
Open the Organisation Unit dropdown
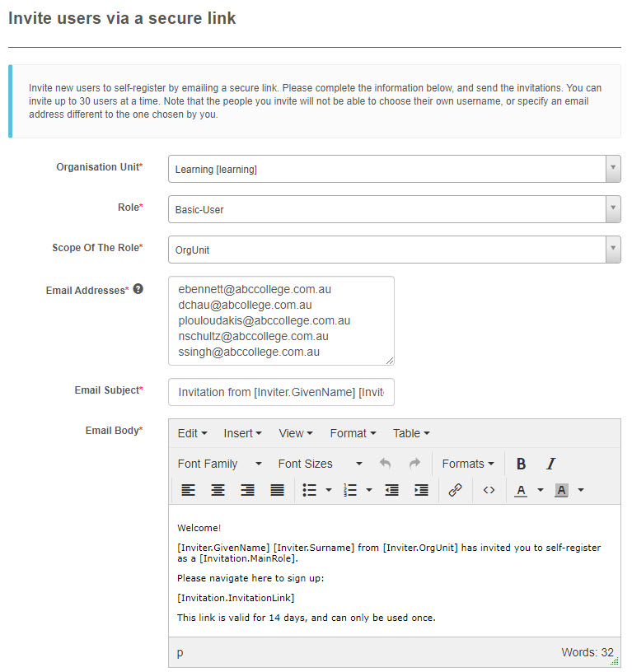point(394,169)
